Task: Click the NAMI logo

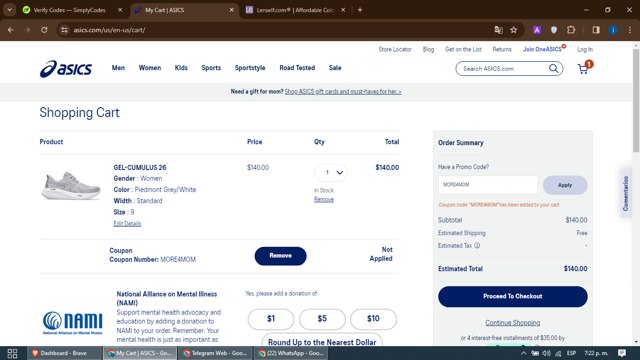Action: pos(72,322)
